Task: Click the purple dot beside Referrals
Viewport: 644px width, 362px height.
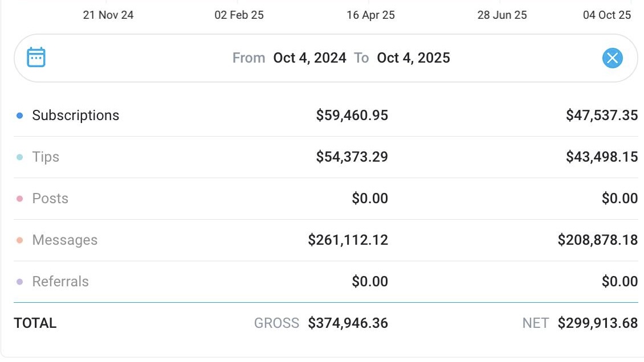Action: (x=19, y=282)
